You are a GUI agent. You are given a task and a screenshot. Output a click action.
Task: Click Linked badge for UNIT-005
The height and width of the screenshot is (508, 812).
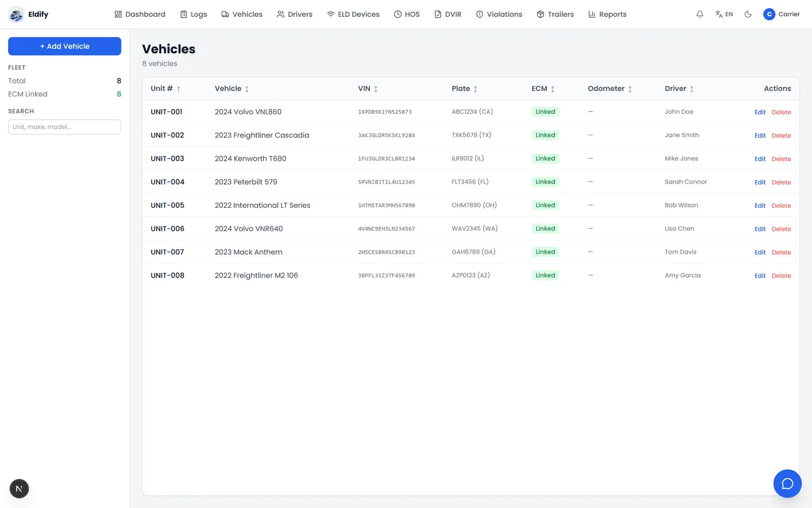click(x=545, y=205)
